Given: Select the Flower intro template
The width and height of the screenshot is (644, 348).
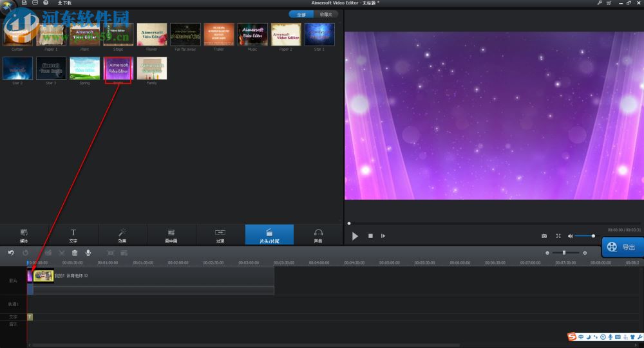Looking at the screenshot, I should (151, 35).
